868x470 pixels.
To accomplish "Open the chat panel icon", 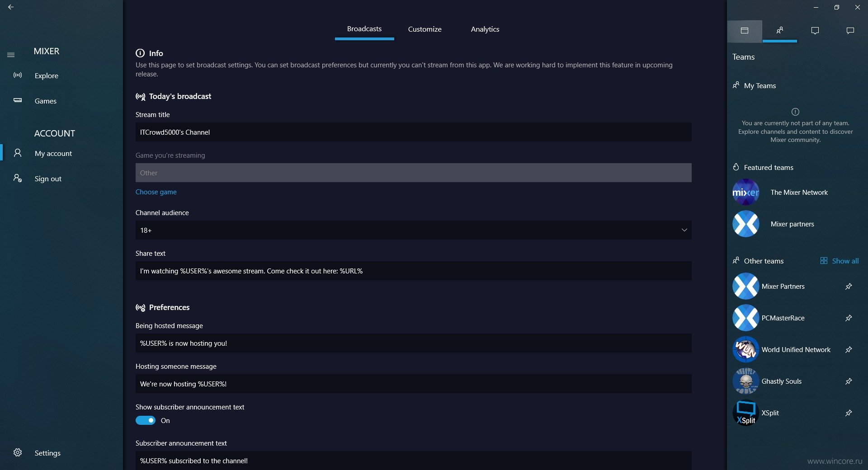I will pyautogui.click(x=850, y=31).
